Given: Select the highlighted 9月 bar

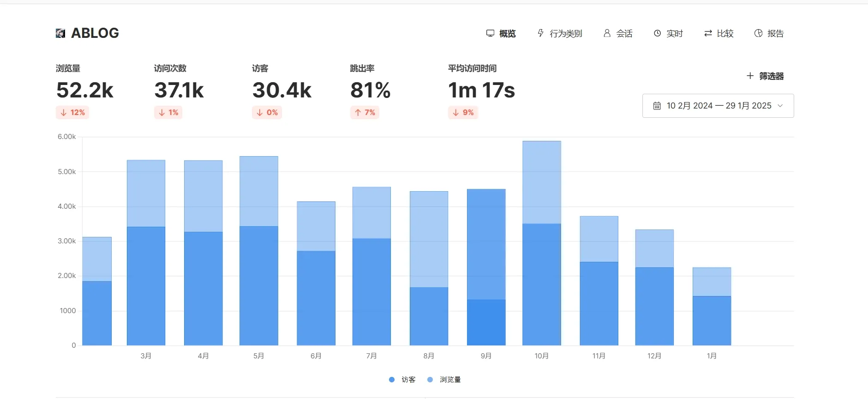Looking at the screenshot, I should point(486,267).
